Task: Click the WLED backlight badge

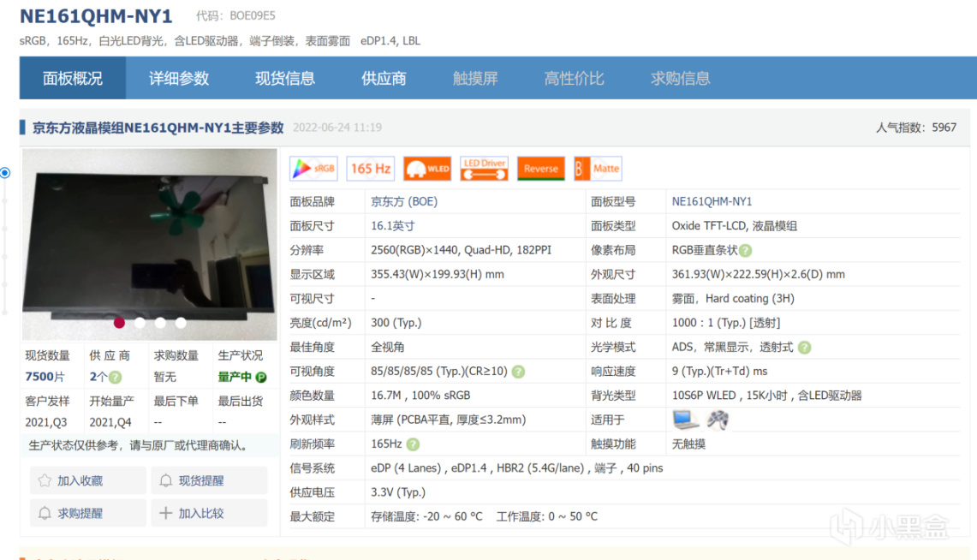Action: click(x=427, y=169)
